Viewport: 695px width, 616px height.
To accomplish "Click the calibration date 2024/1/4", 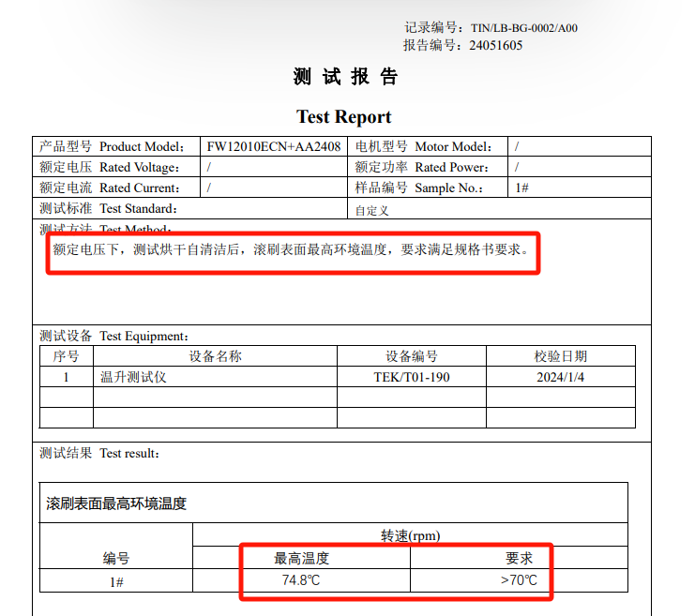I will [560, 377].
